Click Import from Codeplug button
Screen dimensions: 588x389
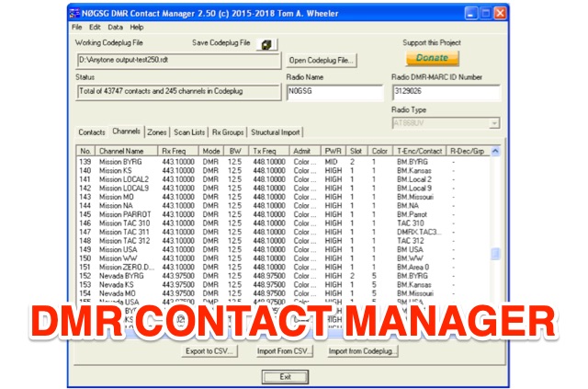(362, 351)
